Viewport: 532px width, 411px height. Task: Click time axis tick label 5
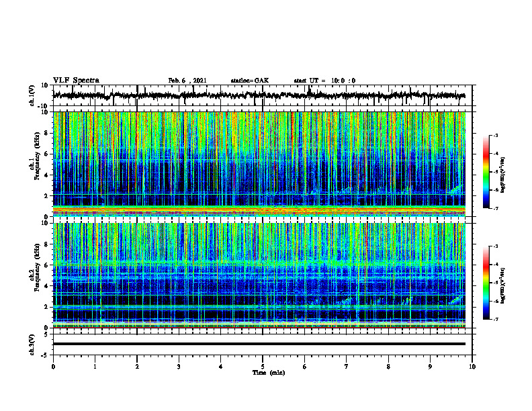(x=263, y=367)
